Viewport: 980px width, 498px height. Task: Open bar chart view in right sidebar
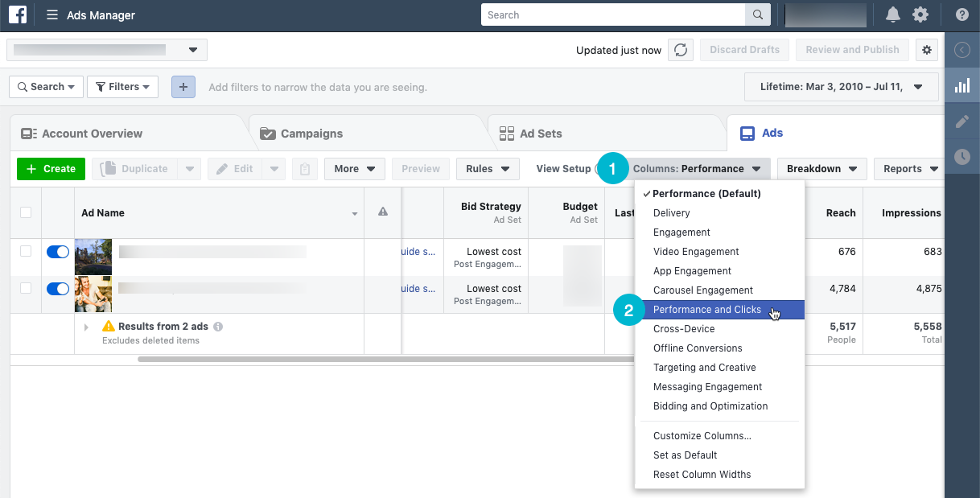[962, 86]
